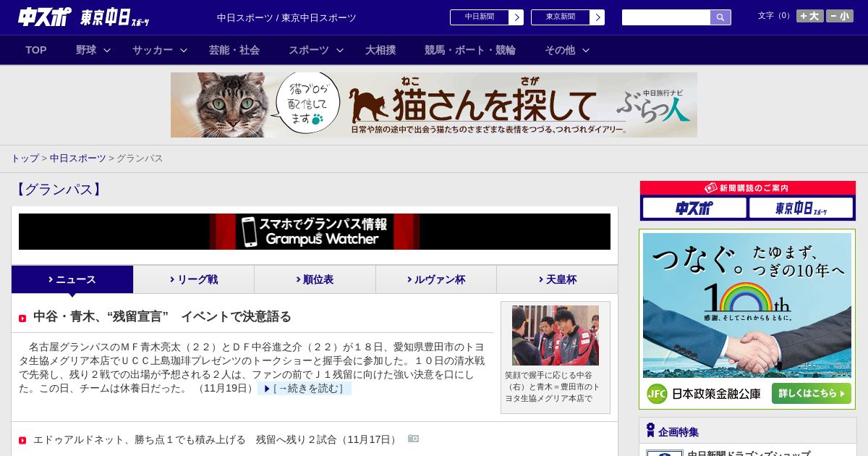Increase text size with ＋大 button
Viewport: 868px width, 456px height.
pyautogui.click(x=810, y=16)
